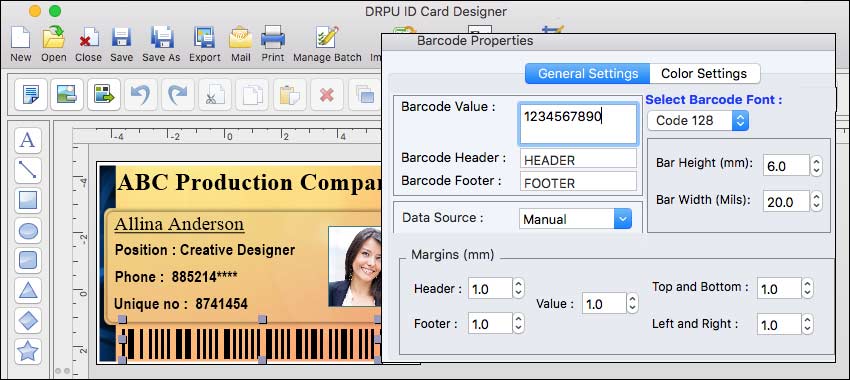
Task: Select the Triangle shape tool
Action: (28, 291)
